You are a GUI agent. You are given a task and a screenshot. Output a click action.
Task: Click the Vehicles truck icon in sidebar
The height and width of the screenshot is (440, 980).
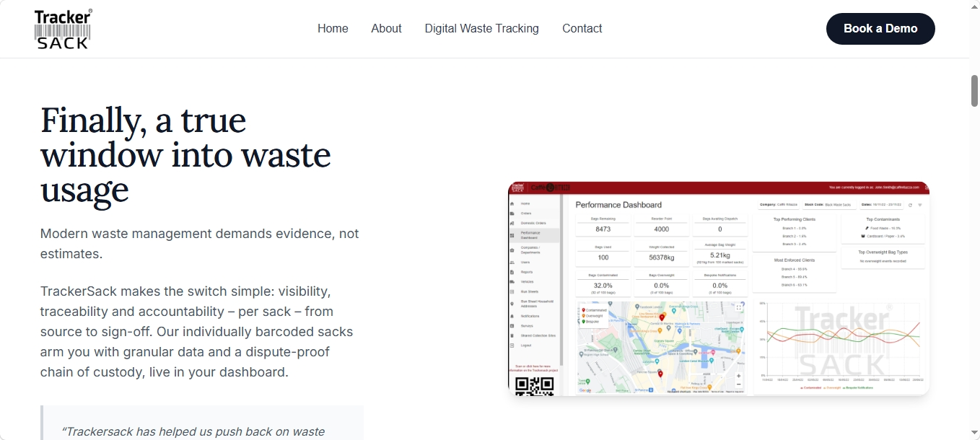click(x=512, y=281)
